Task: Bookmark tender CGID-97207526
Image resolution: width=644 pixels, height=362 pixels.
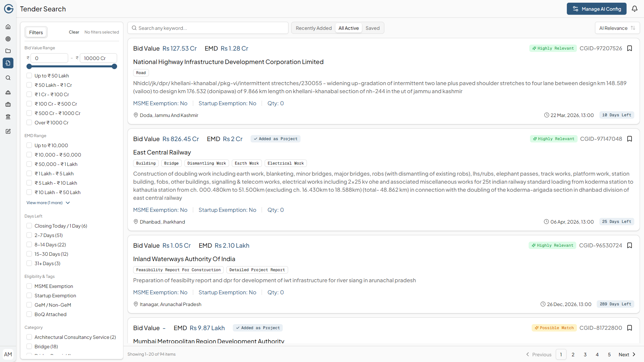Action: [630, 48]
